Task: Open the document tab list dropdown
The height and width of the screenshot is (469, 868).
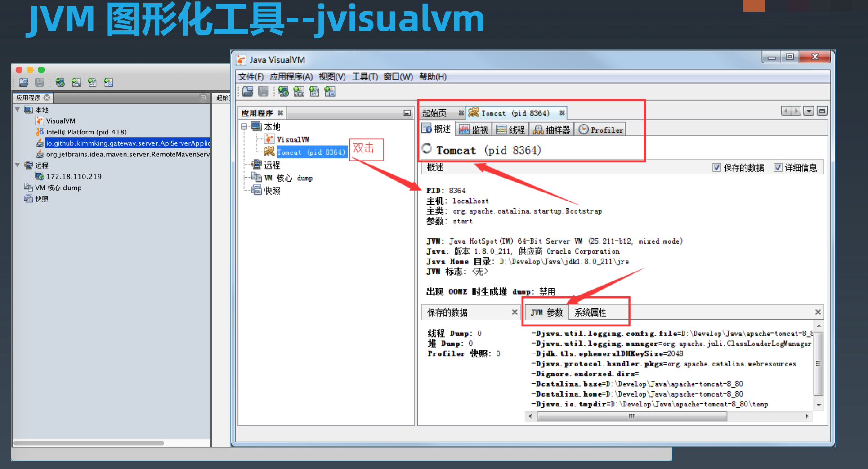Action: [809, 111]
